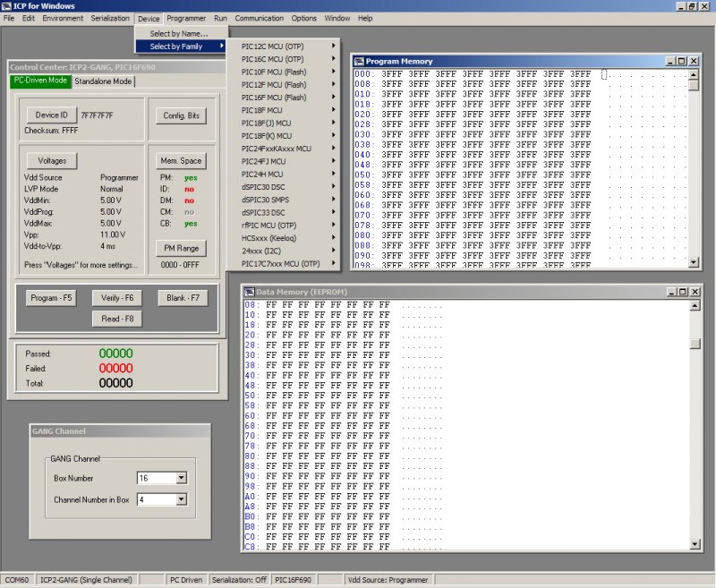Screen dimensions: 716x588
Task: Click the Serialization: Off status entry
Action: 239,580
